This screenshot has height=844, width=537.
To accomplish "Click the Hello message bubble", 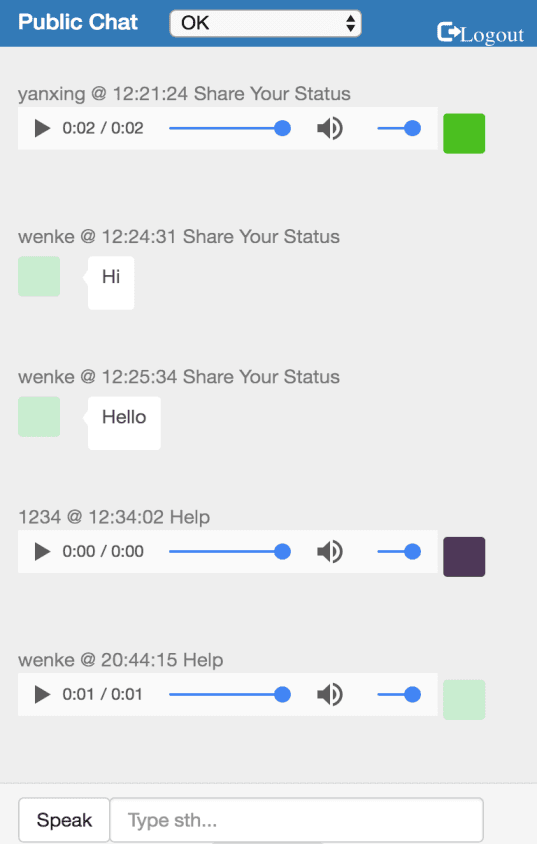I will pos(124,423).
